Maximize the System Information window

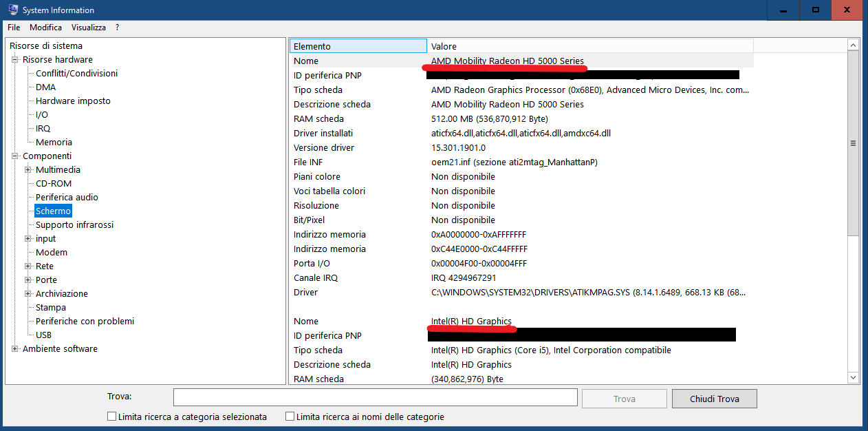click(815, 10)
